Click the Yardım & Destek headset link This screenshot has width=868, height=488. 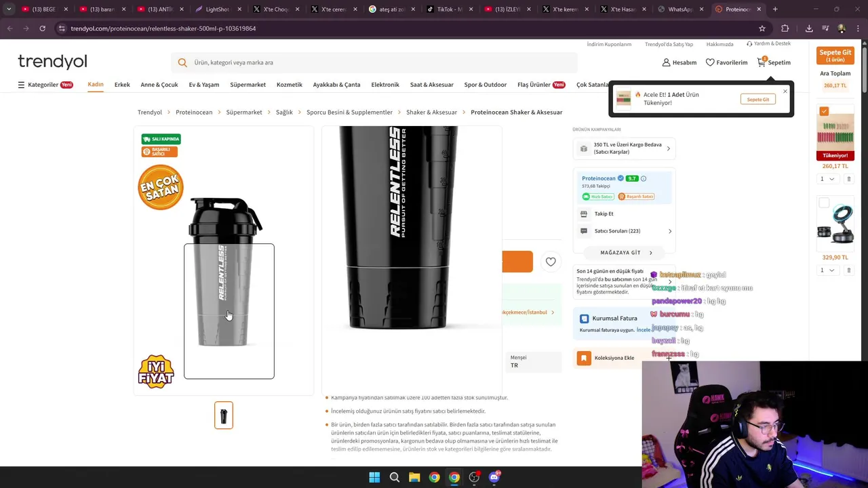pyautogui.click(x=768, y=44)
